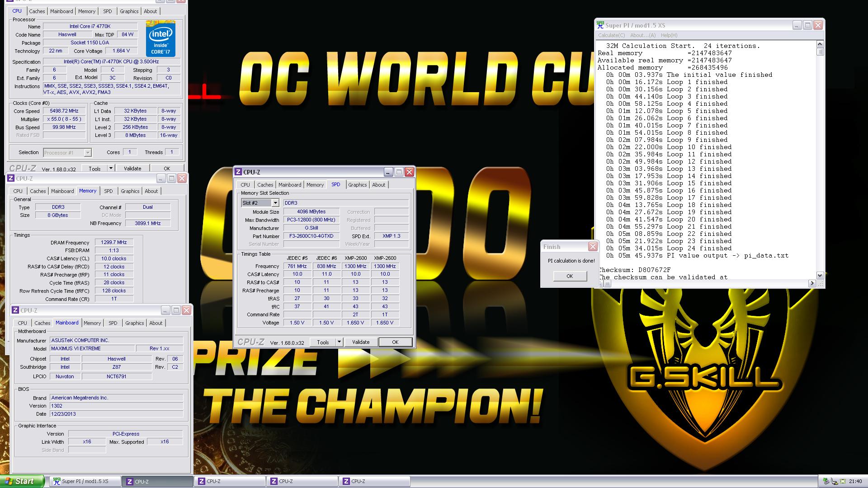Click the CPU-Z SPD window title icon

point(238,172)
